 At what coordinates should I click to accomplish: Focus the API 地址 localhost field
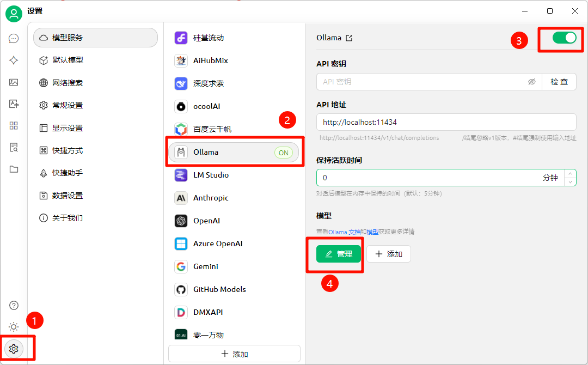coord(446,122)
